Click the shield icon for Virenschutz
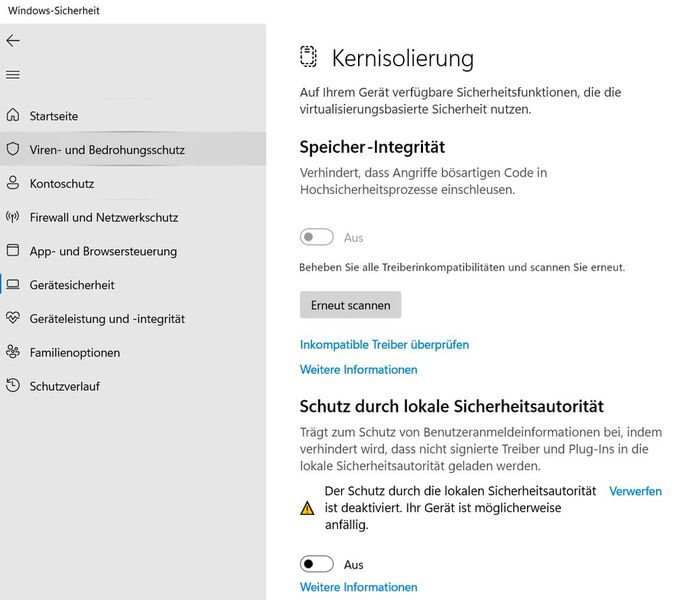Screen dimensions: 698x600 (x=13, y=149)
